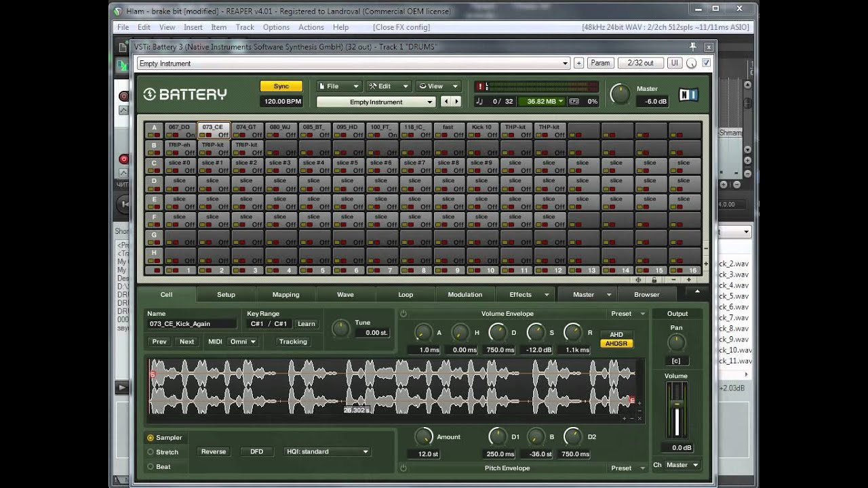
Task: Toggle the Volume Envelope power button
Action: (x=403, y=314)
